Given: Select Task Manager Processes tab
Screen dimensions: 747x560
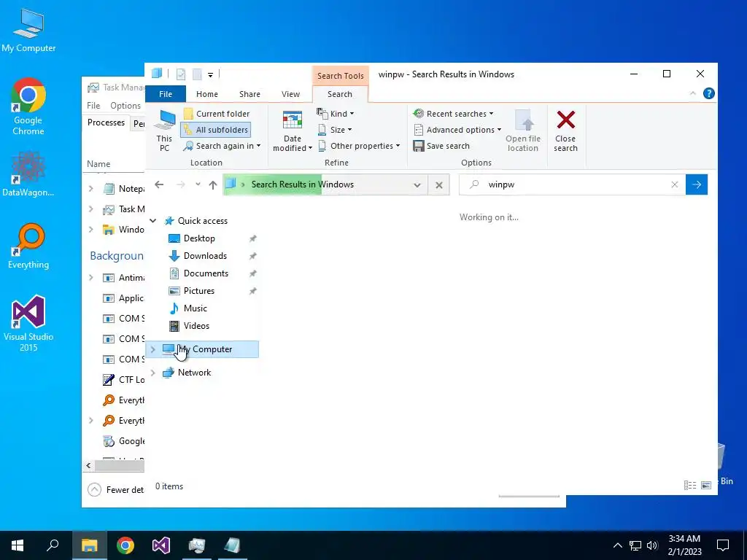Looking at the screenshot, I should [106, 122].
